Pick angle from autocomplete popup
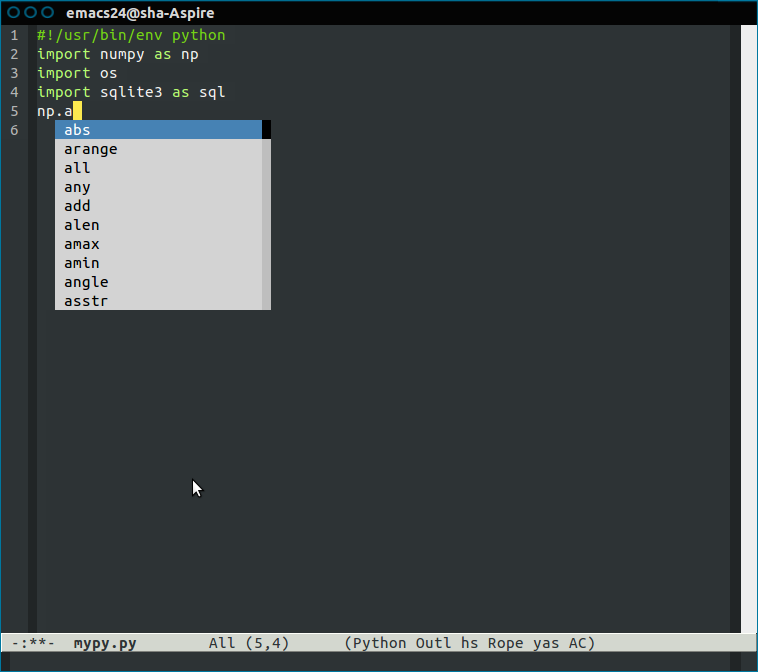This screenshot has height=672, width=758. pos(158,282)
